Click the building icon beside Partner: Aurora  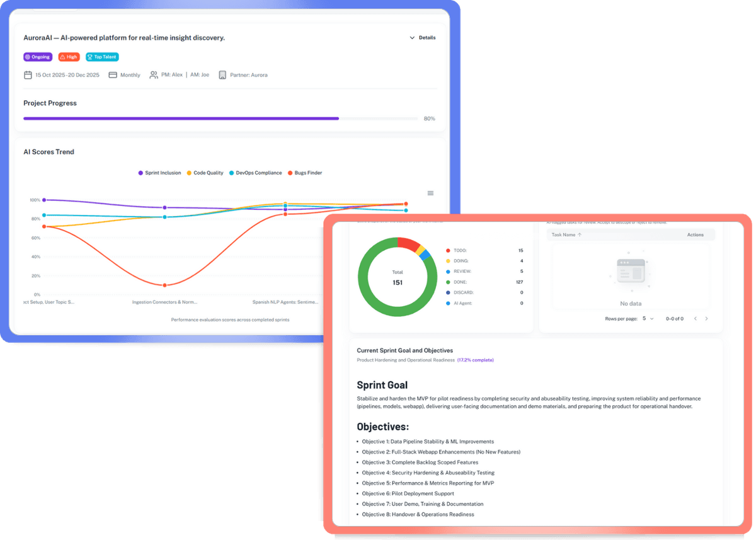222,75
